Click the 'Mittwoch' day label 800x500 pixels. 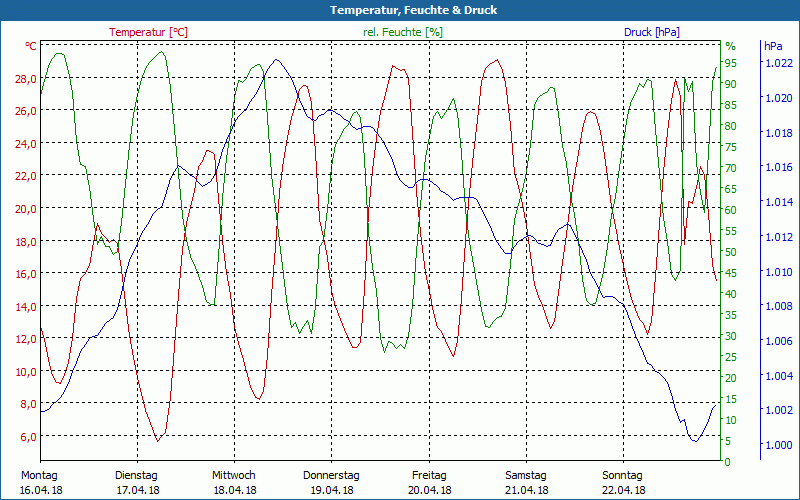(234, 476)
